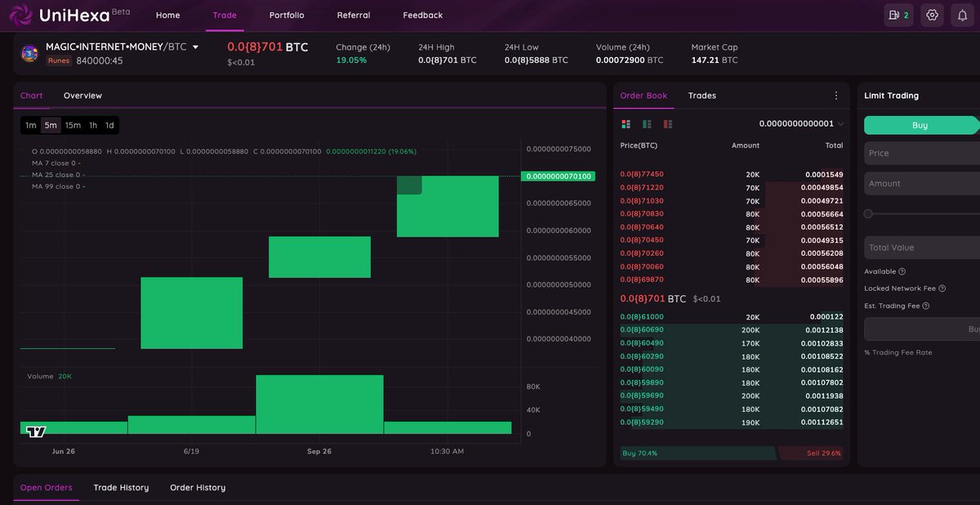The width and height of the screenshot is (980, 505).
Task: Select the 1h chart interval
Action: pos(93,125)
